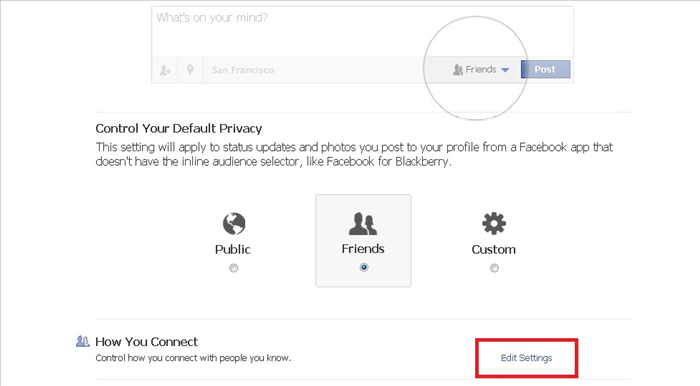Click text 'Control how you connect with people you know.'
Viewport: 700px width, 386px height.
point(193,358)
